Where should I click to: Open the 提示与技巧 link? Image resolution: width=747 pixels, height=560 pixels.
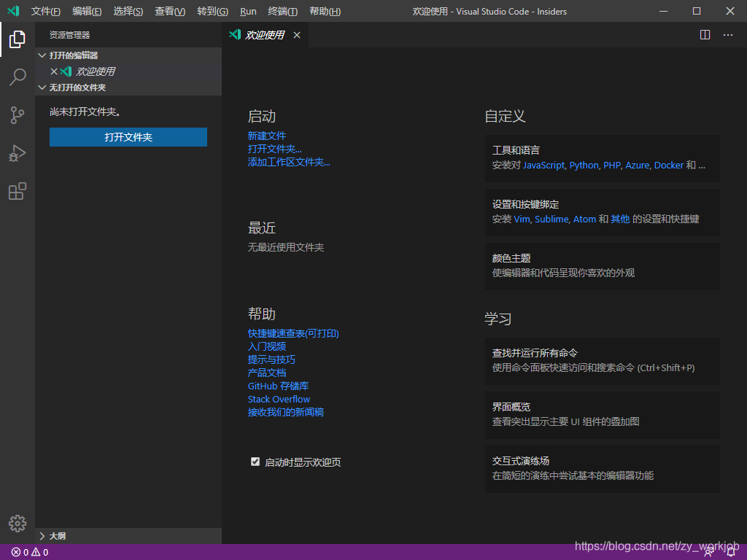(271, 359)
